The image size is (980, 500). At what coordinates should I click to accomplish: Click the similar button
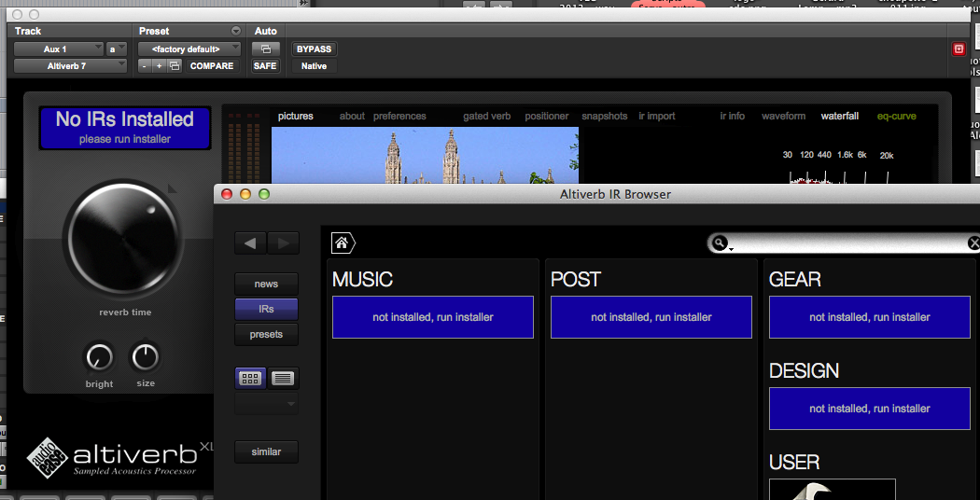[x=266, y=451]
